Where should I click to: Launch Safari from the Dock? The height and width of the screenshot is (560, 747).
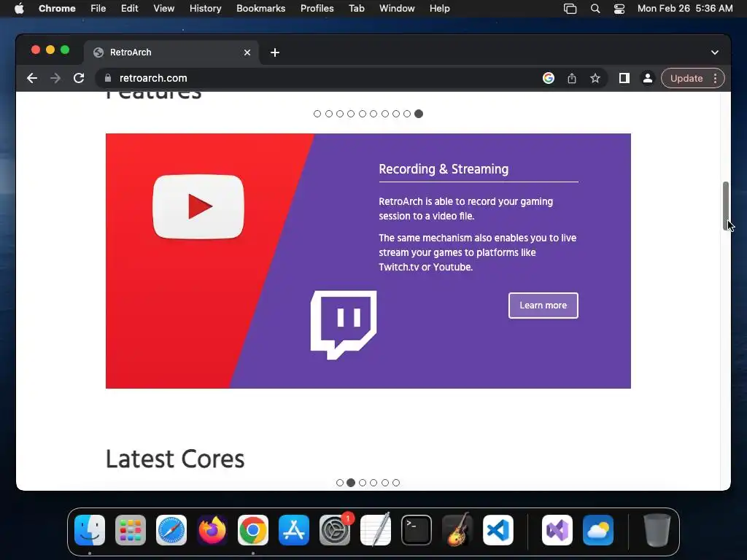click(x=171, y=530)
